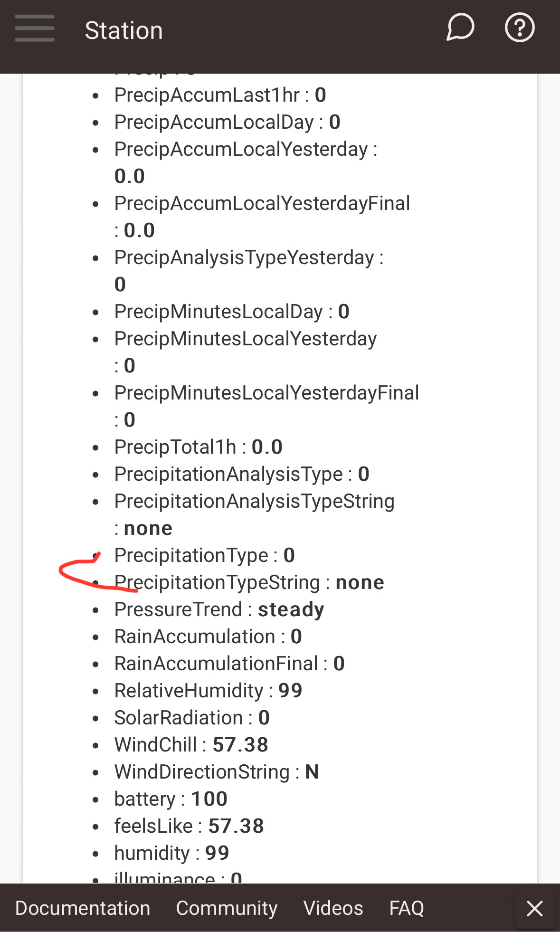
Task: Tap the Station page title
Action: [123, 31]
